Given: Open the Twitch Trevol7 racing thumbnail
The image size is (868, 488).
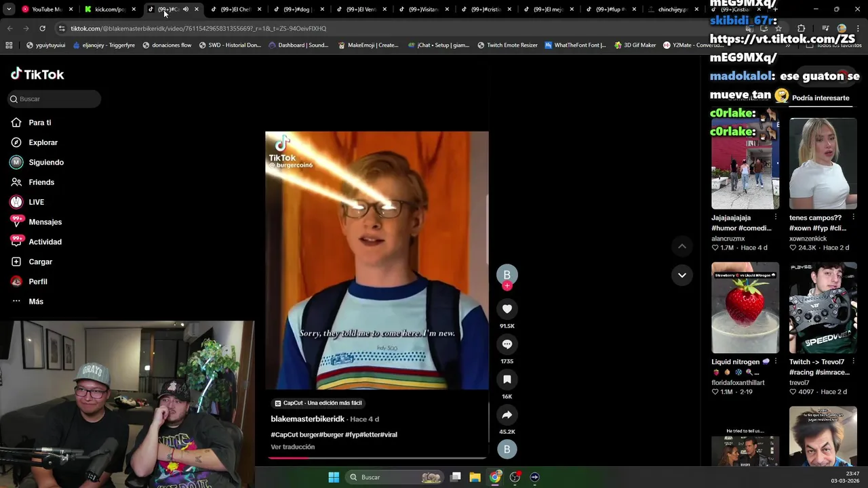Looking at the screenshot, I should point(823,308).
